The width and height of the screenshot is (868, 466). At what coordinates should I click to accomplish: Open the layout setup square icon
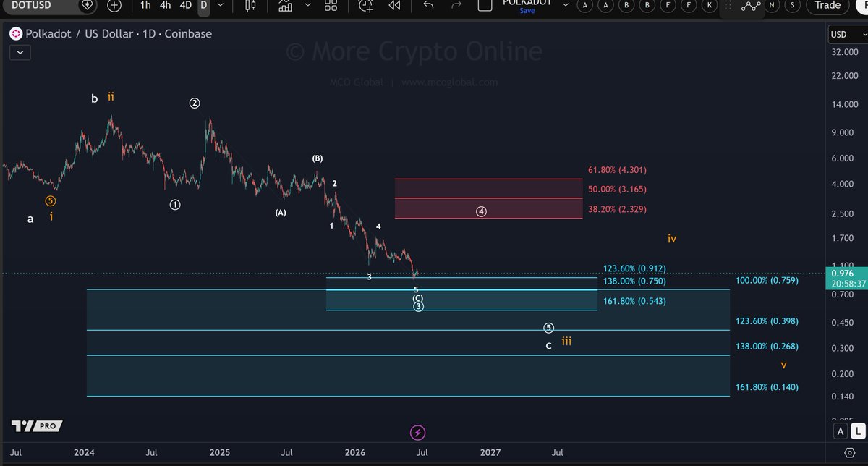[486, 4]
